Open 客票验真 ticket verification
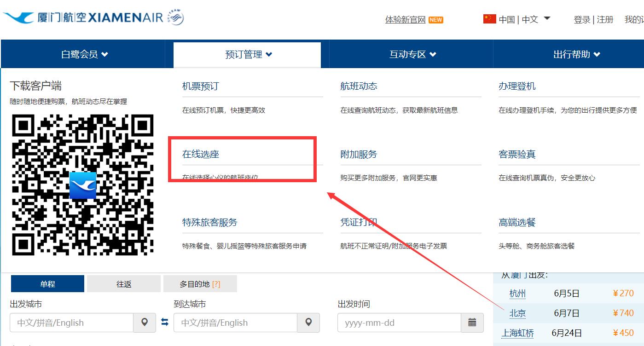644x346 pixels. point(517,154)
